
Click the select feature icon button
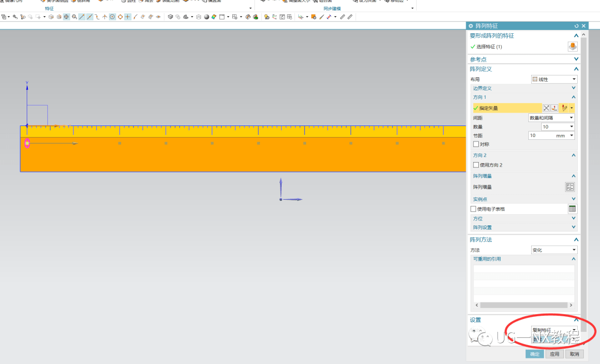[x=572, y=47]
